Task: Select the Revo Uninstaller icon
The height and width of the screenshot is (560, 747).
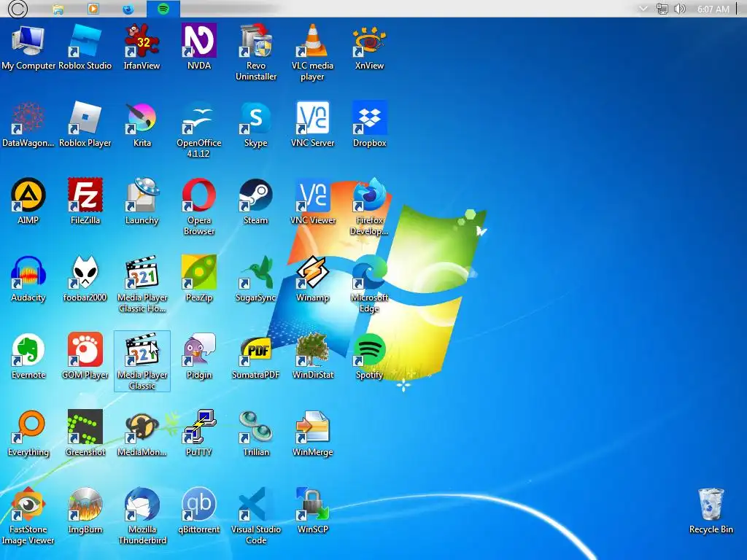Action: 256,52
